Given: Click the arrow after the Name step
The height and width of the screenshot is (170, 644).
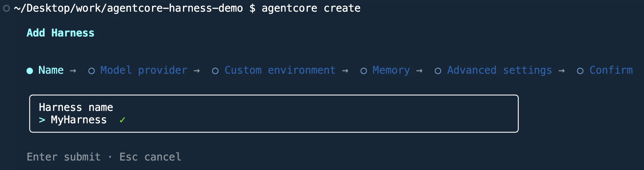Looking at the screenshot, I should coord(73,71).
